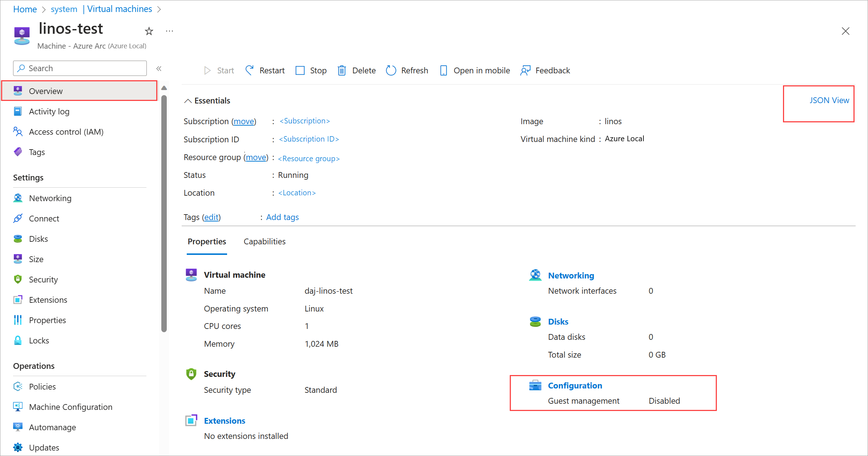This screenshot has width=868, height=456.
Task: Collapse the left sidebar with double chevron
Action: pyautogui.click(x=159, y=68)
